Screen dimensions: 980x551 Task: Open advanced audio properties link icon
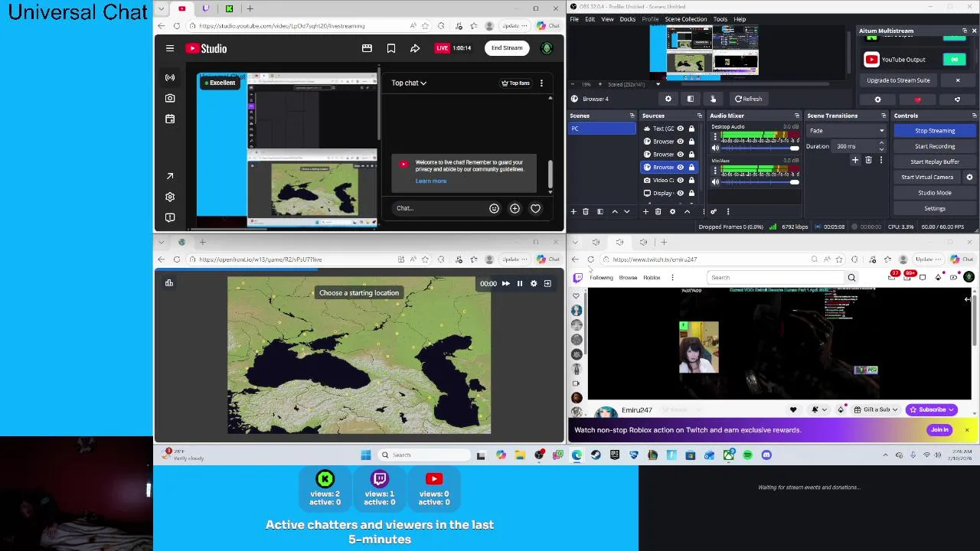tap(714, 211)
